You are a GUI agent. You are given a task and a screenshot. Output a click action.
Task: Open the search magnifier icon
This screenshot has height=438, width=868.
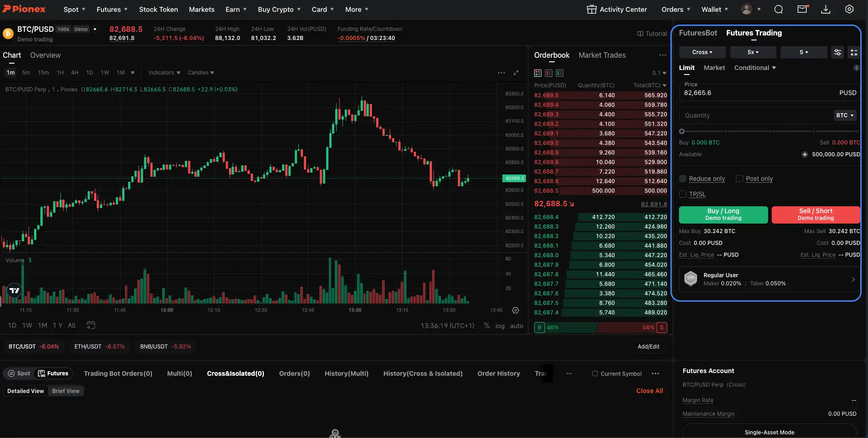(779, 10)
